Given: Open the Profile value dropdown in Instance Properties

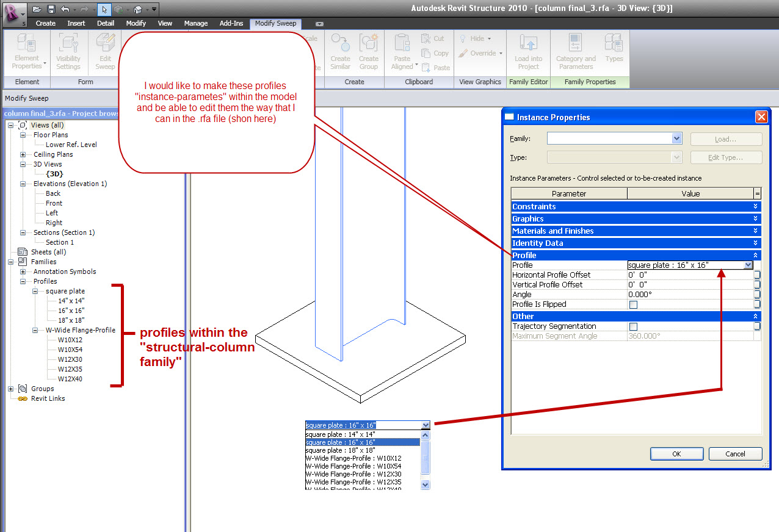Looking at the screenshot, I should [x=748, y=265].
